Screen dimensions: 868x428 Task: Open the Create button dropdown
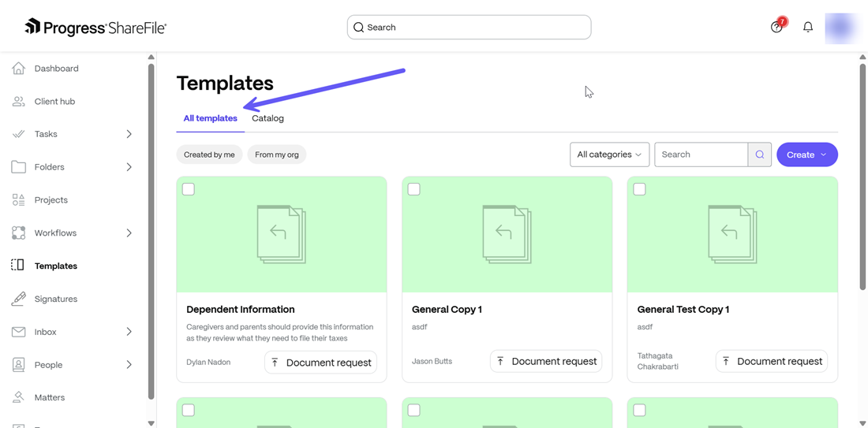pyautogui.click(x=807, y=154)
